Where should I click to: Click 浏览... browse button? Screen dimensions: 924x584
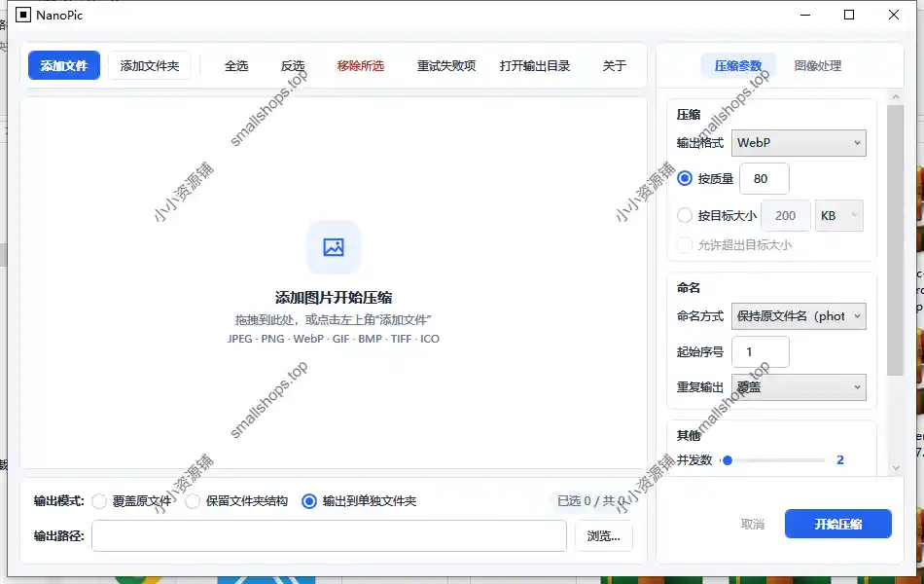click(x=603, y=535)
